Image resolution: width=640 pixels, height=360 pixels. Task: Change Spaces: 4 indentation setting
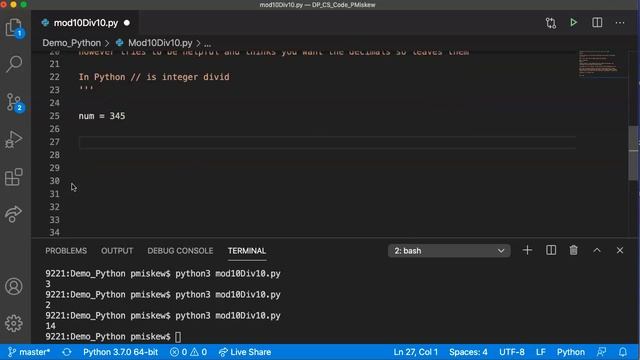[468, 352]
